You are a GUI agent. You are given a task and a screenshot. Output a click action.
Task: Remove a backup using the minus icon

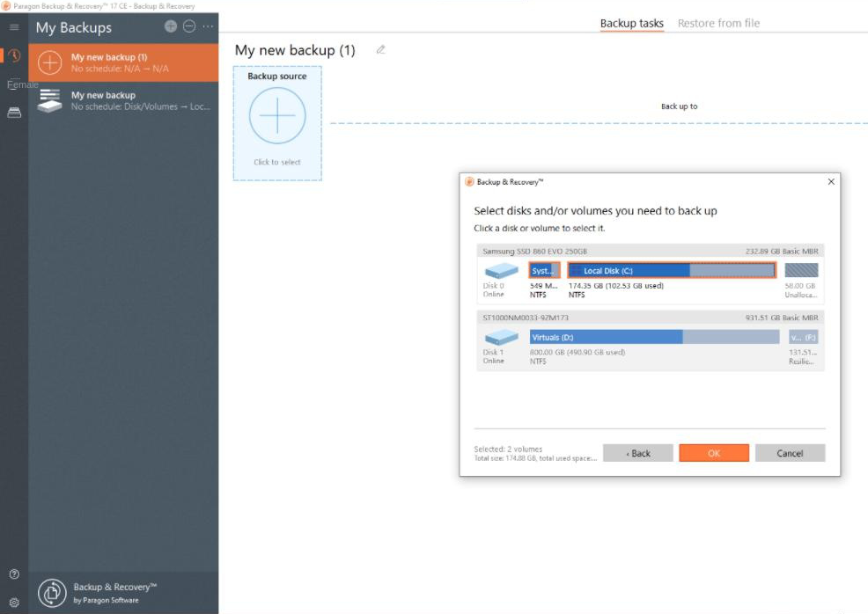click(x=188, y=26)
